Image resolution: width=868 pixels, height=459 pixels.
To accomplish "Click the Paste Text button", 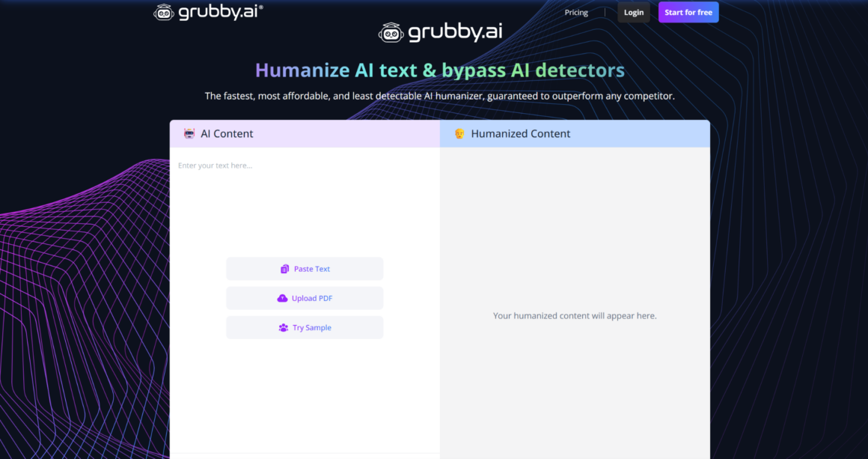I will (x=305, y=269).
